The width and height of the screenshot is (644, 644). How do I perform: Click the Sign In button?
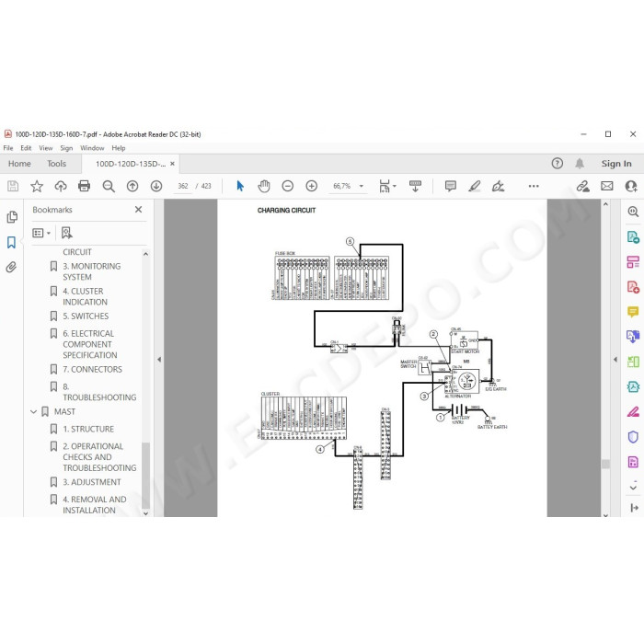(x=616, y=164)
